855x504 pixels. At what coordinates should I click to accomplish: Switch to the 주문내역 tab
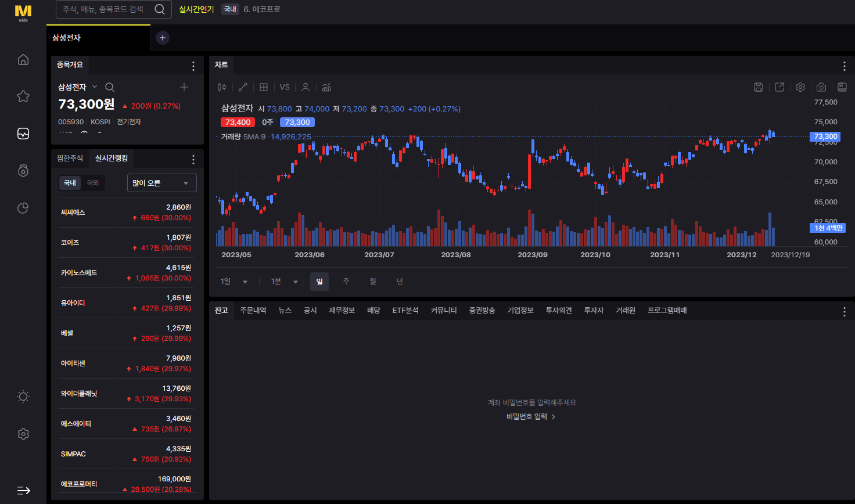click(253, 311)
